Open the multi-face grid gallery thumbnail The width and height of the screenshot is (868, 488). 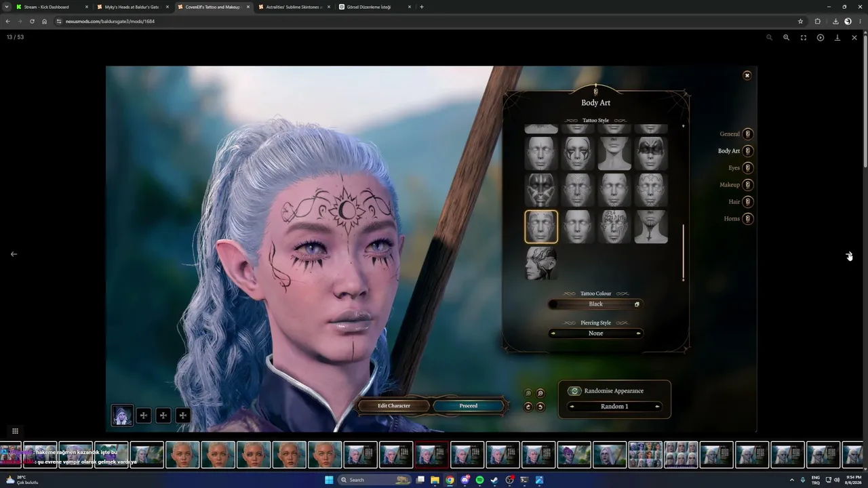645,455
